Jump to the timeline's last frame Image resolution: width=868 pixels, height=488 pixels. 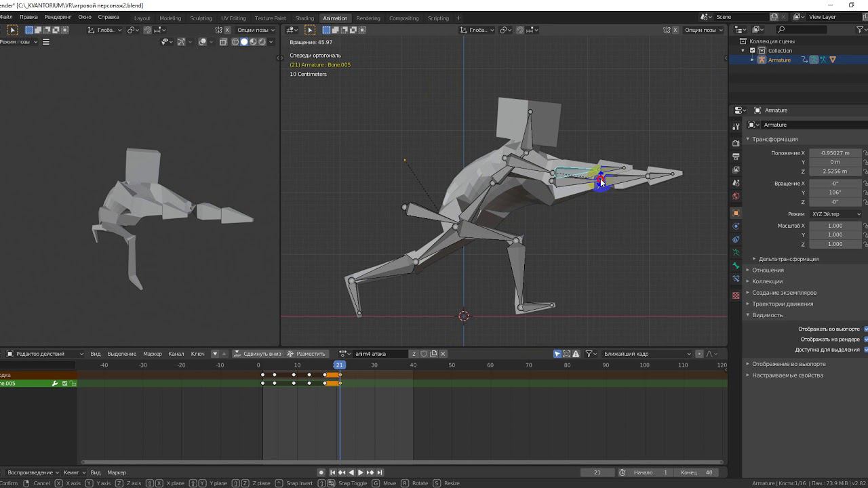pos(380,472)
